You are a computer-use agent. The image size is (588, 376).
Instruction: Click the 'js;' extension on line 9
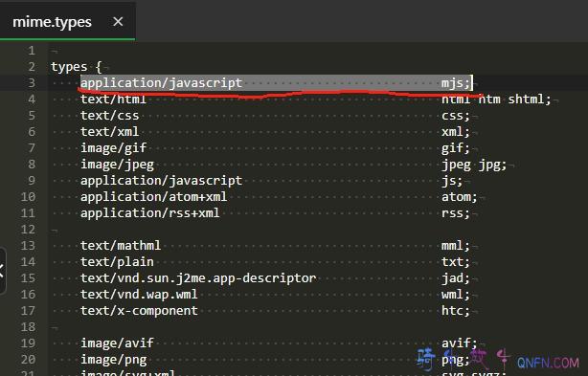[451, 181]
